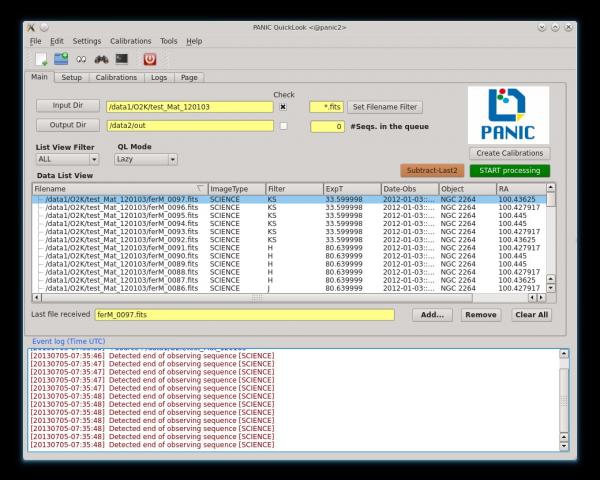The image size is (600, 480).
Task: Click the Subtract-Last2 button
Action: [432, 170]
